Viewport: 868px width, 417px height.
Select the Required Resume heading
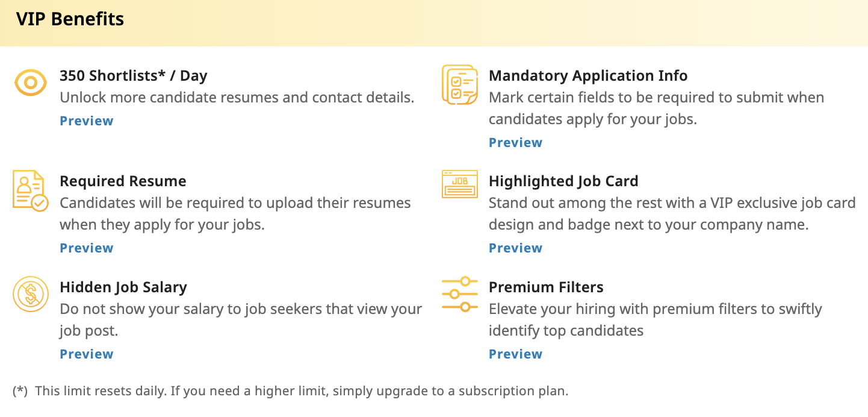(x=123, y=181)
